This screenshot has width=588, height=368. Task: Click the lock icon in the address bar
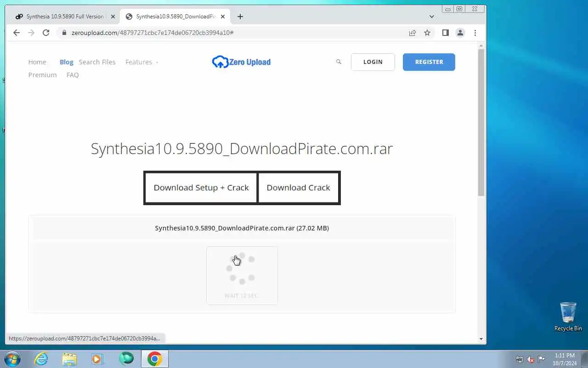(x=64, y=33)
